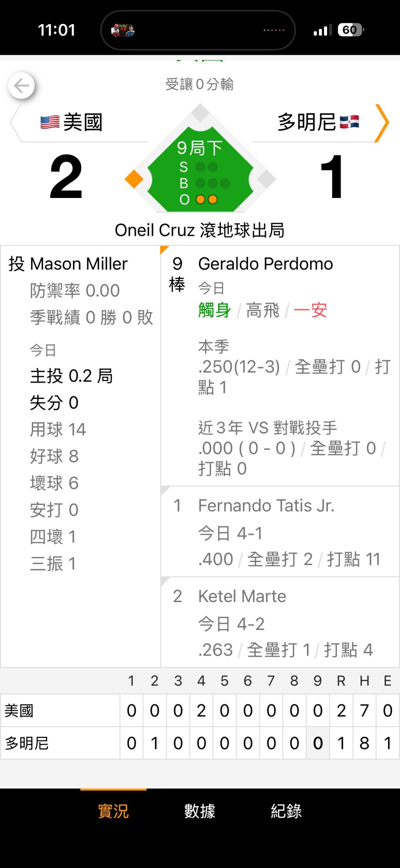This screenshot has width=400, height=868.
Task: Tap the battery indicator in status bar
Action: (350, 30)
